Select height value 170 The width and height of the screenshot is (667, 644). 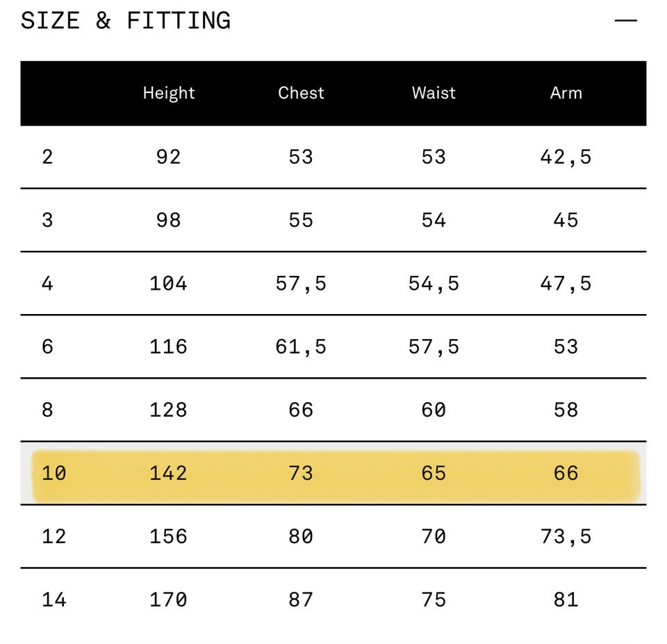(x=169, y=600)
